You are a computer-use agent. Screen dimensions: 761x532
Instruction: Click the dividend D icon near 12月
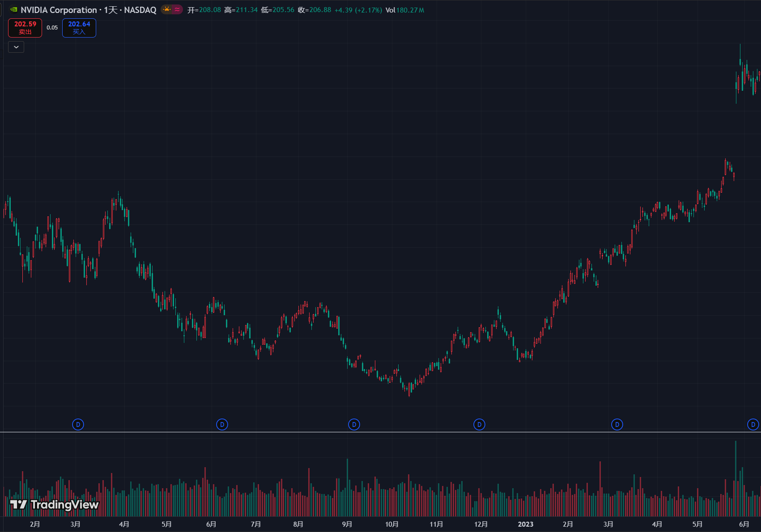[479, 424]
